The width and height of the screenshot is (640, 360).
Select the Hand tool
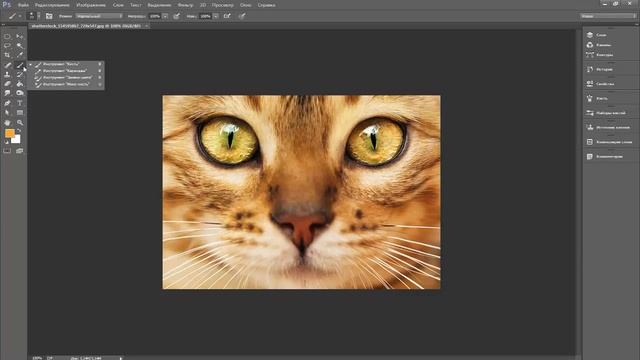coord(7,122)
